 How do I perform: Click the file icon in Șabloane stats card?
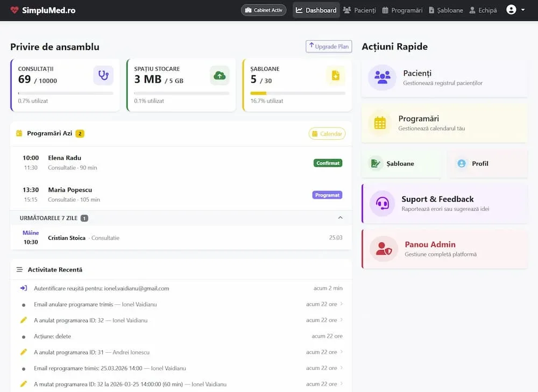click(336, 75)
